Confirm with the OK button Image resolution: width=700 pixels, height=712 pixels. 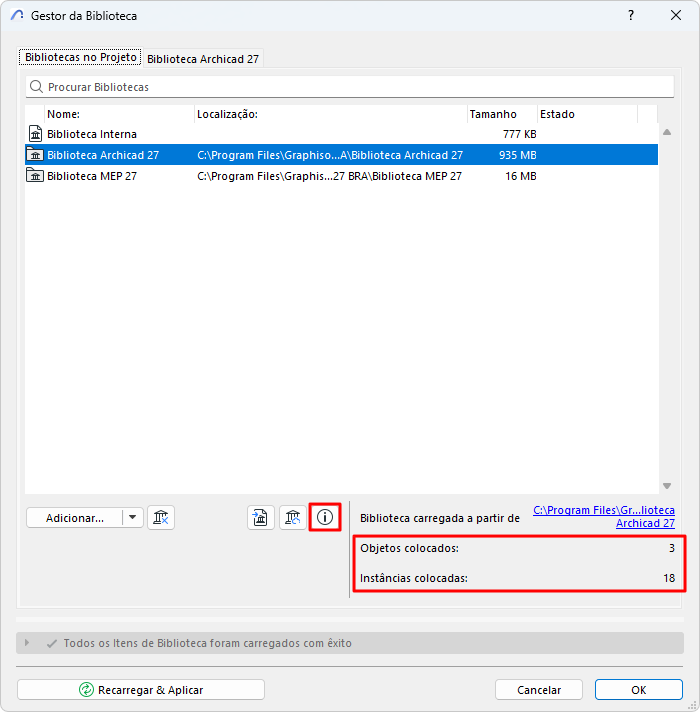pyautogui.click(x=639, y=690)
